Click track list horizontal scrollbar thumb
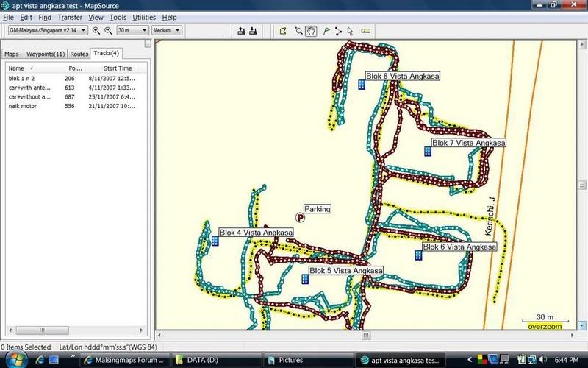The width and height of the screenshot is (588, 368). [42, 330]
